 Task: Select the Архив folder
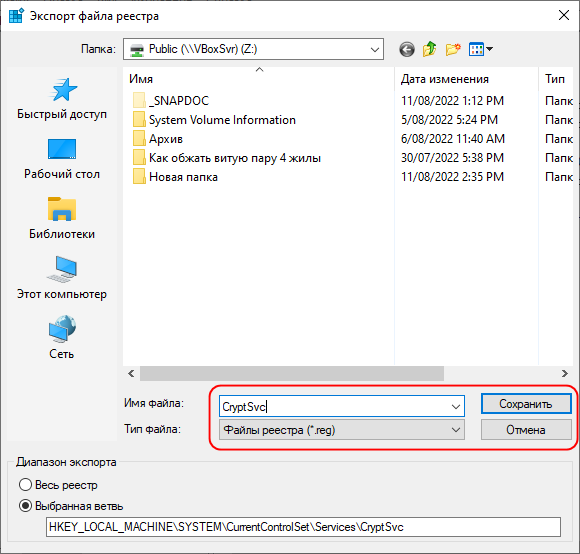tap(165, 139)
